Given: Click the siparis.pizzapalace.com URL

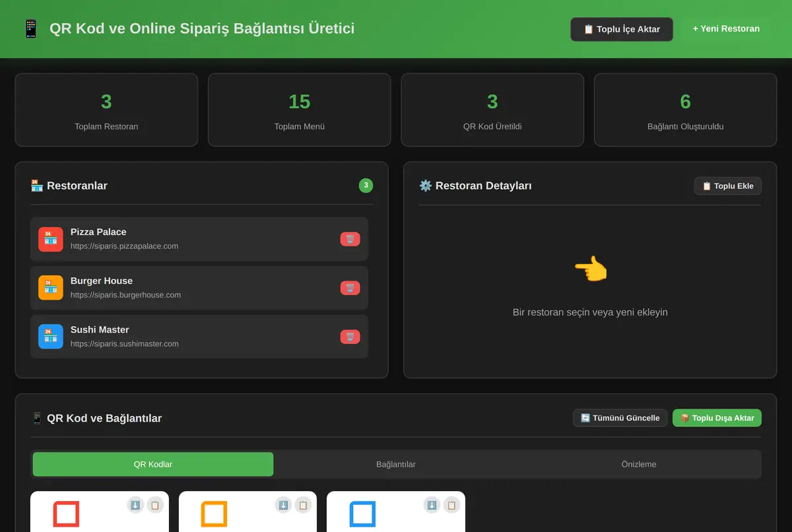Looking at the screenshot, I should point(124,246).
